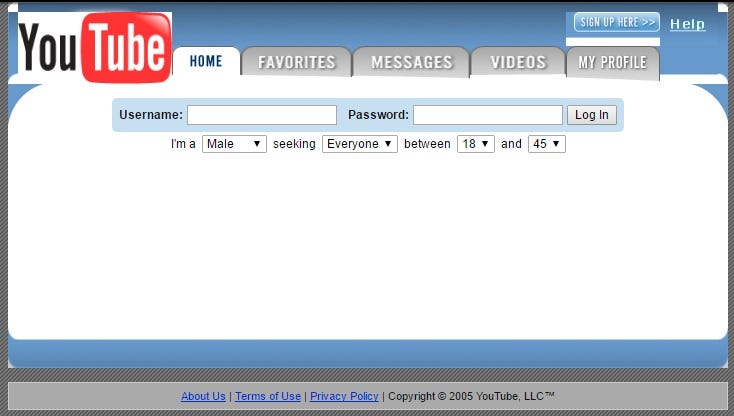734x416 pixels.
Task: Click the Password: label
Action: [378, 115]
